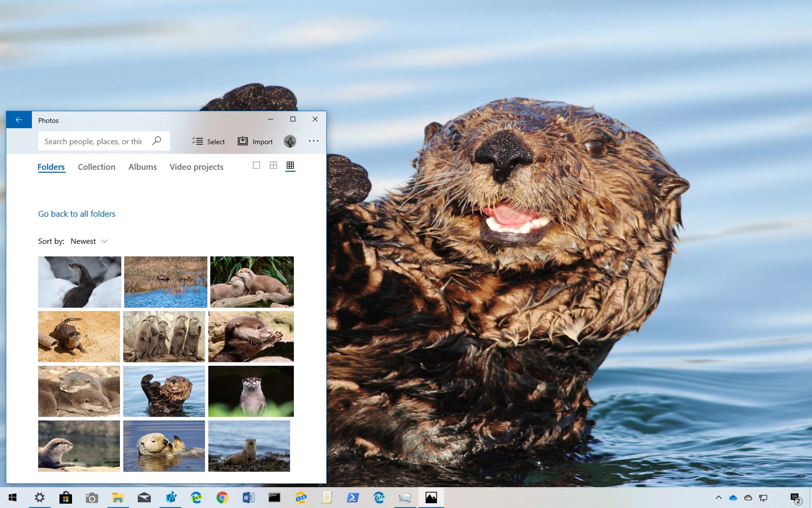Open the notifications Action Center chevron

click(795, 497)
